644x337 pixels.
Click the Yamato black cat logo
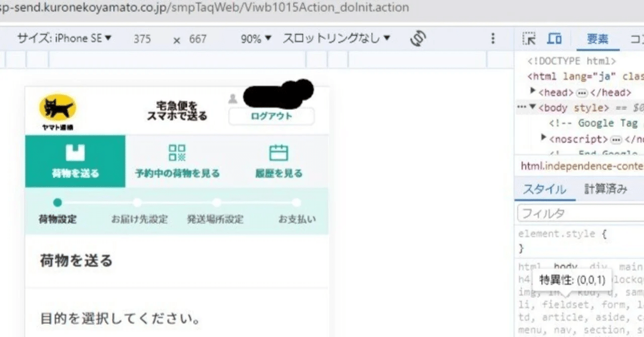pyautogui.click(x=57, y=112)
